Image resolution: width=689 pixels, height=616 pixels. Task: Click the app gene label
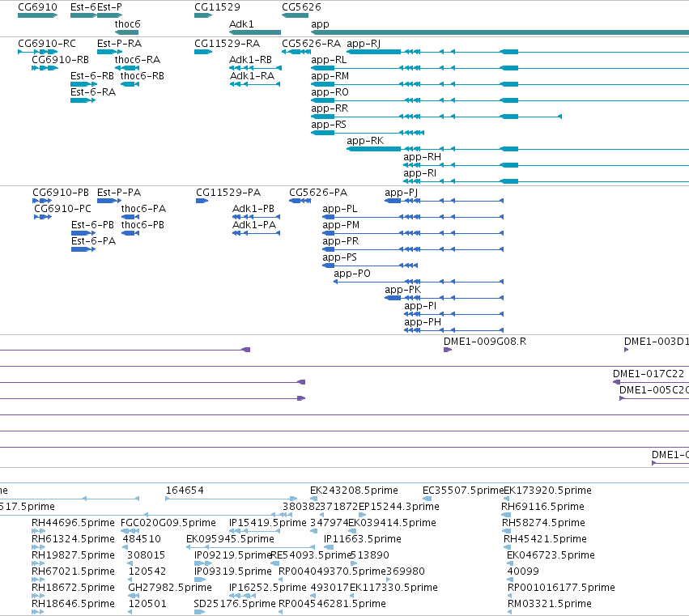coord(320,24)
